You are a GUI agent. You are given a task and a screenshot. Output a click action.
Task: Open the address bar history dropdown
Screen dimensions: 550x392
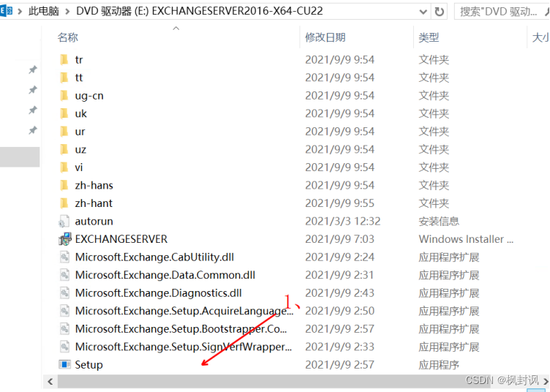[423, 12]
